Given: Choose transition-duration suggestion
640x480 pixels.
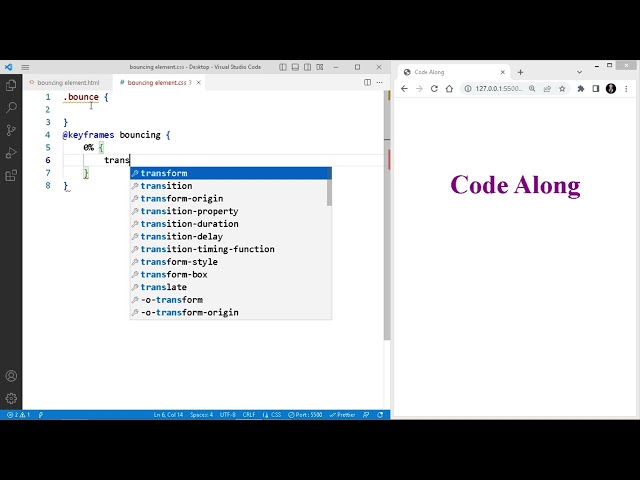Looking at the screenshot, I should click(231, 224).
